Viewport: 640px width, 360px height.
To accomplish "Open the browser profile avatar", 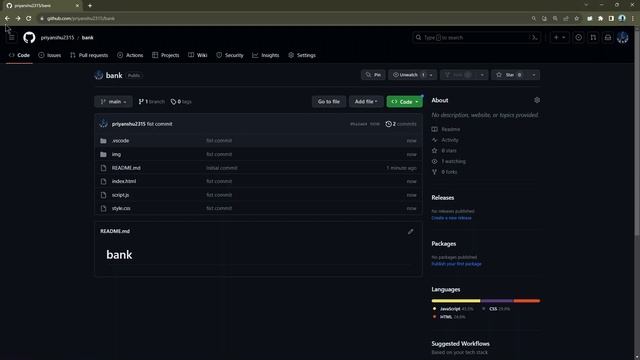I will pyautogui.click(x=622, y=18).
